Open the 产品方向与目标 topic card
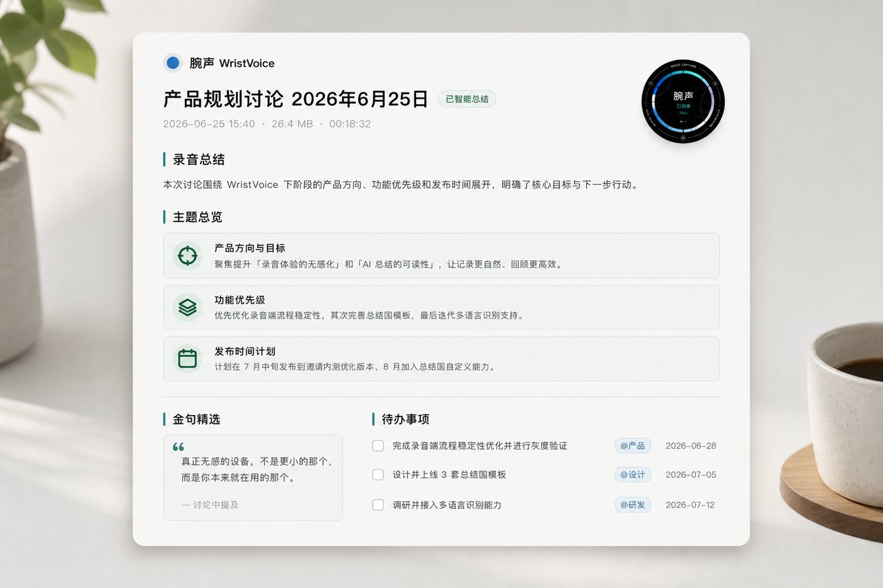 [x=441, y=256]
